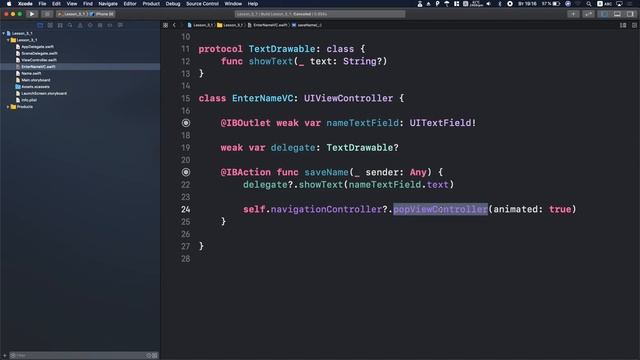Click the nameTextField IBOutlet connection circle
The image size is (640, 360).
(x=186, y=123)
